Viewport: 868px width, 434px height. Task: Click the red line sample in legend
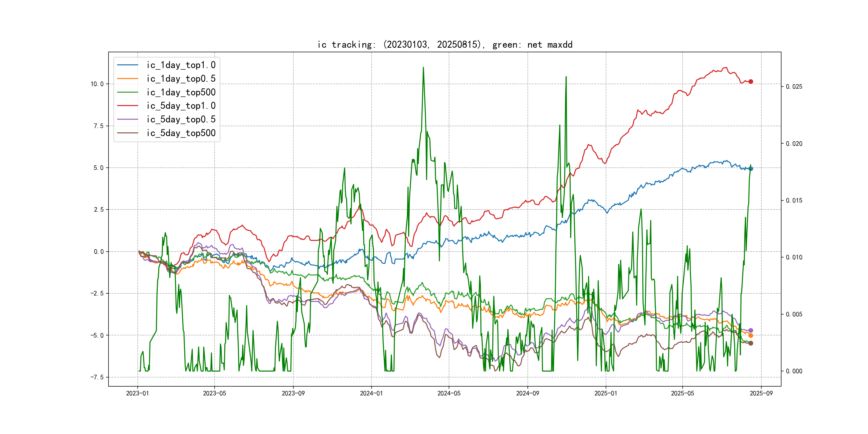tap(128, 106)
